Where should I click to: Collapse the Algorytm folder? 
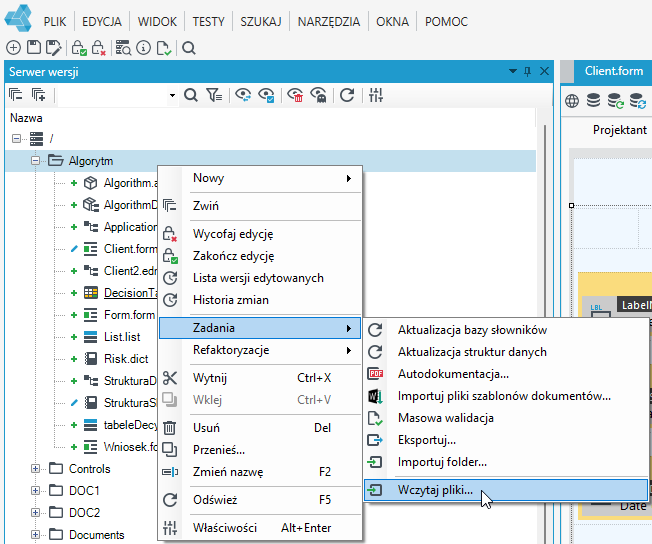point(35,161)
